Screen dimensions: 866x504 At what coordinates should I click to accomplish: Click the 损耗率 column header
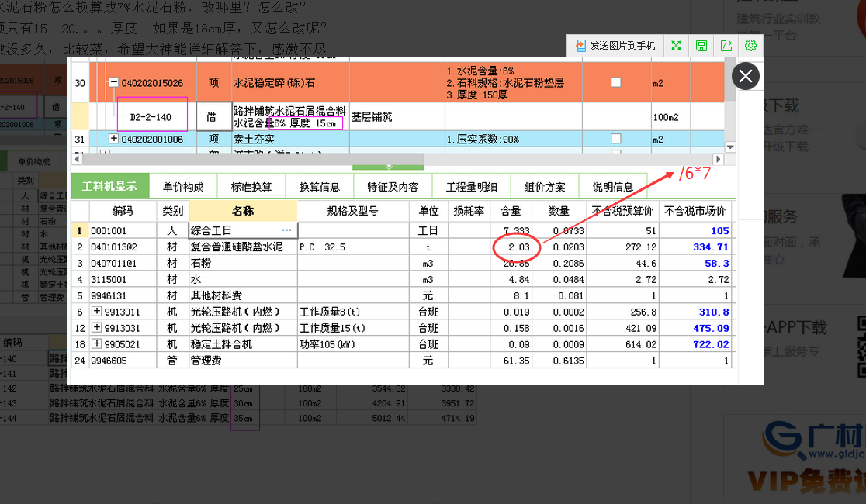(x=469, y=211)
